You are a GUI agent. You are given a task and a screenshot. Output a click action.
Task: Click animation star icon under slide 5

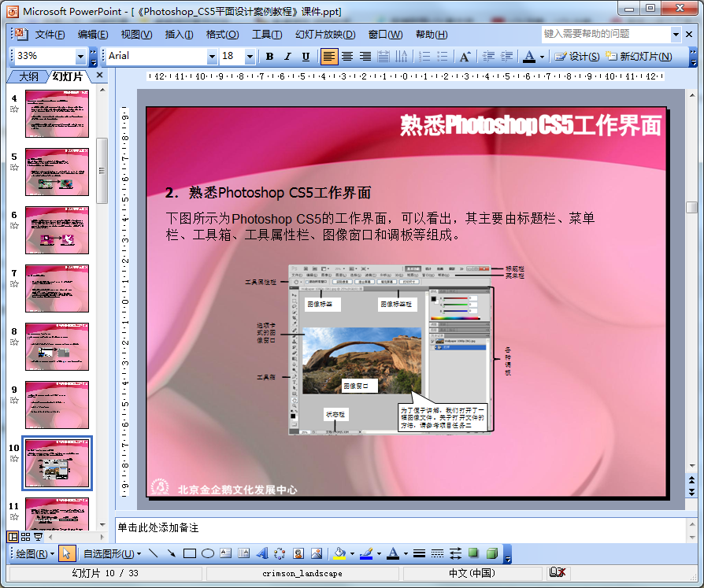click(14, 168)
